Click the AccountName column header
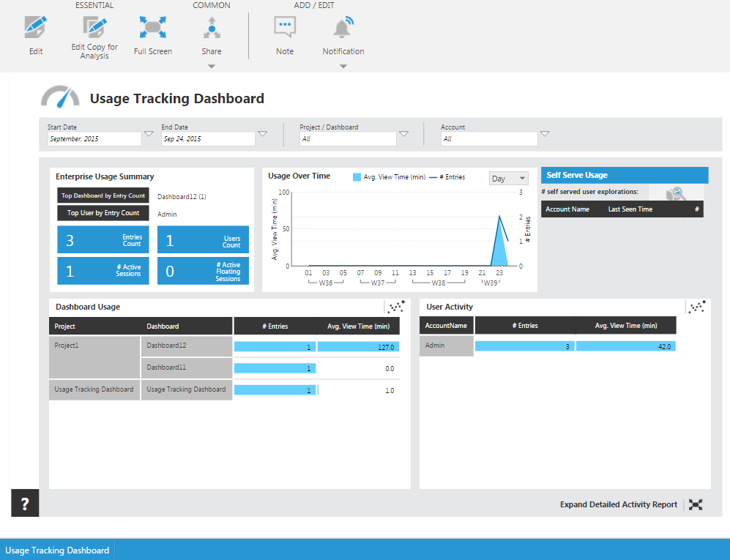 pos(446,326)
